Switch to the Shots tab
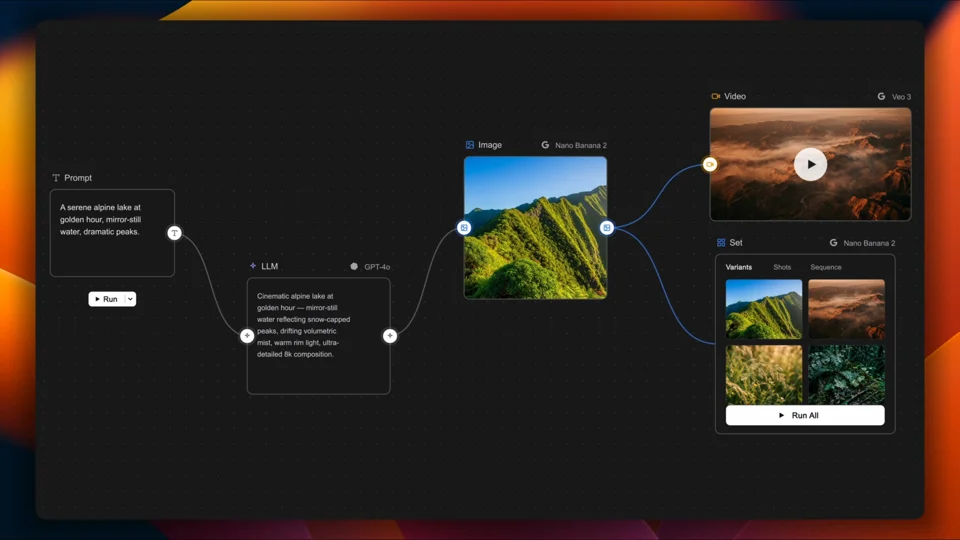This screenshot has height=540, width=960. 782,267
